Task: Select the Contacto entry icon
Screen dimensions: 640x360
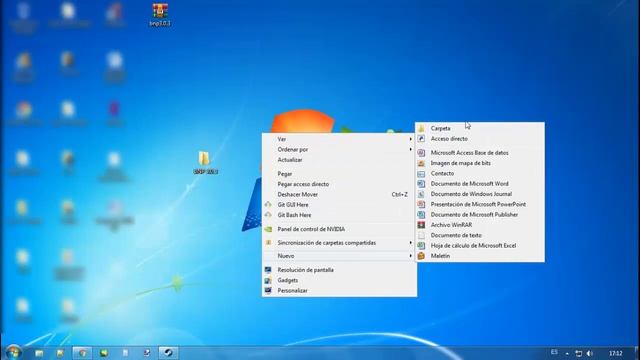Action: [421, 173]
